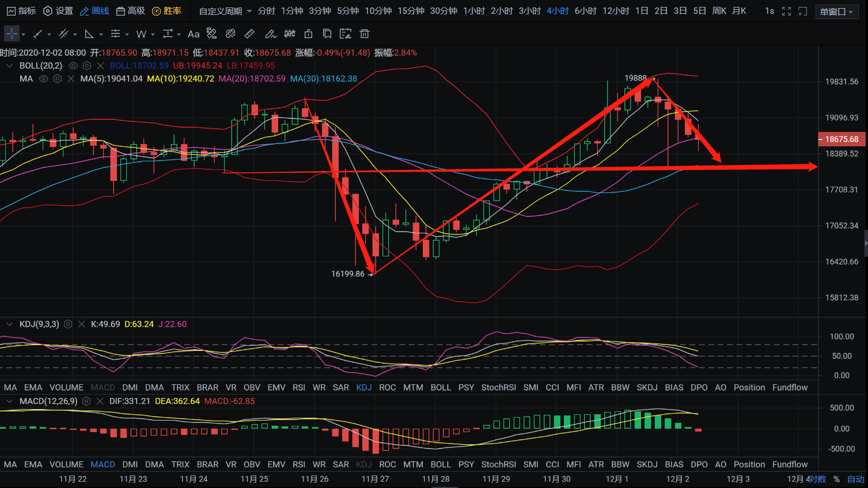Toggle the 对数 logarithmic scale option
Viewport: 868px width, 488px height.
click(x=817, y=479)
